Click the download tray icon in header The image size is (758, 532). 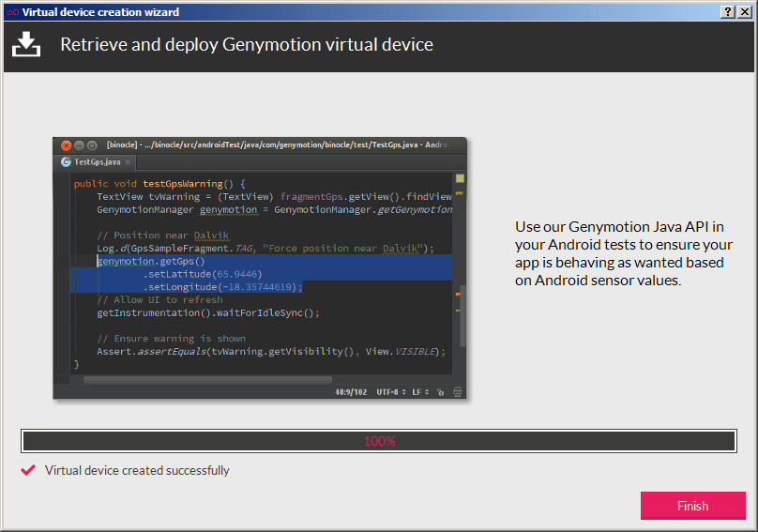tap(26, 44)
